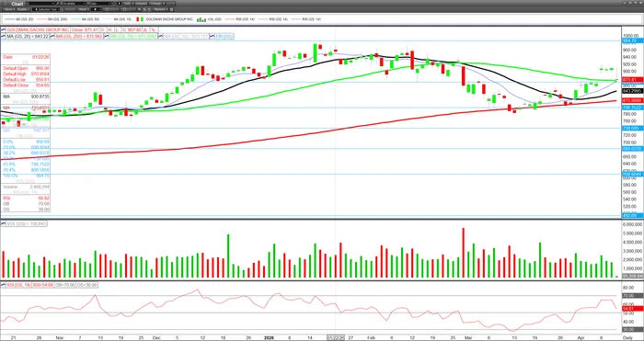Click the candlestick legend icon for Goldman Sachs
Viewport: 644px width, 341px height.
(140, 19)
